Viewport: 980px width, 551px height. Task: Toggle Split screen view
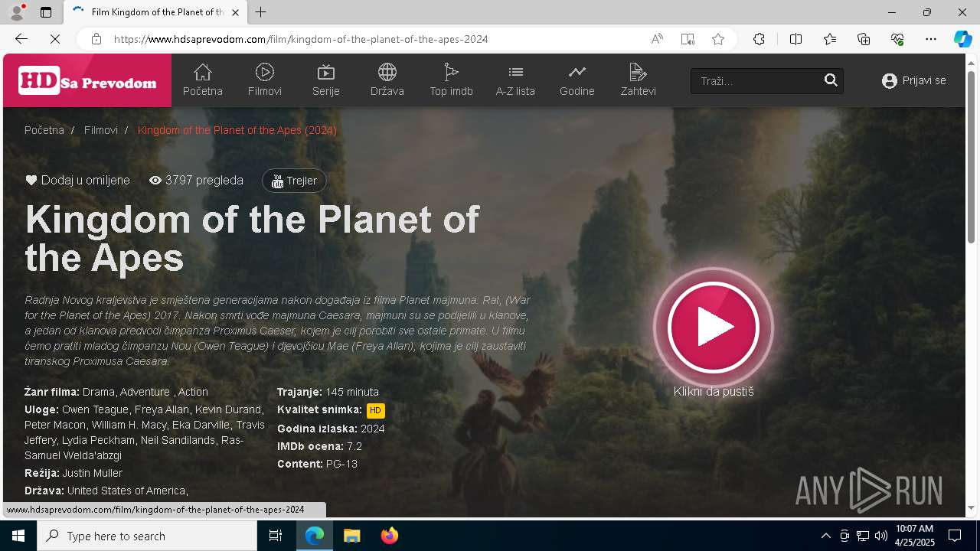pos(795,39)
